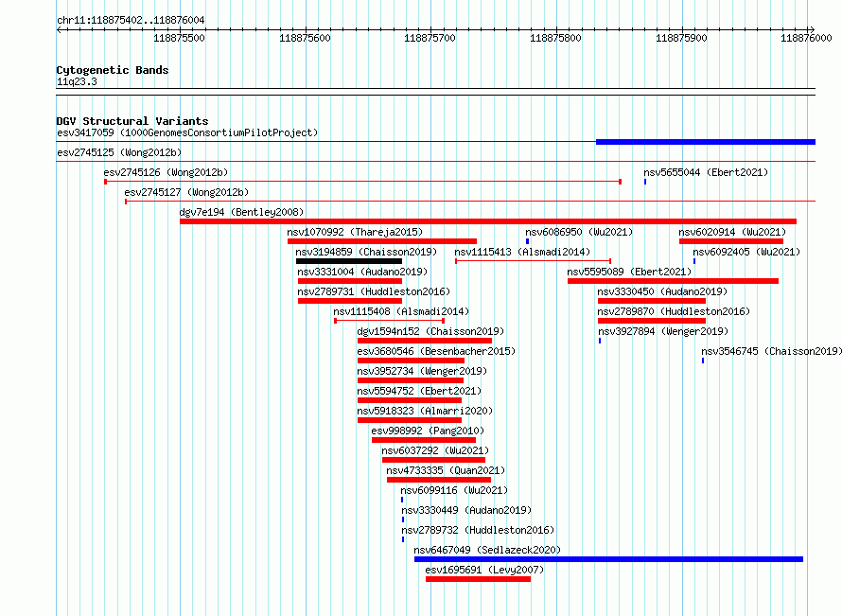Click ruler coordinate 118875700
Screen dimensions: 842x616
point(430,38)
